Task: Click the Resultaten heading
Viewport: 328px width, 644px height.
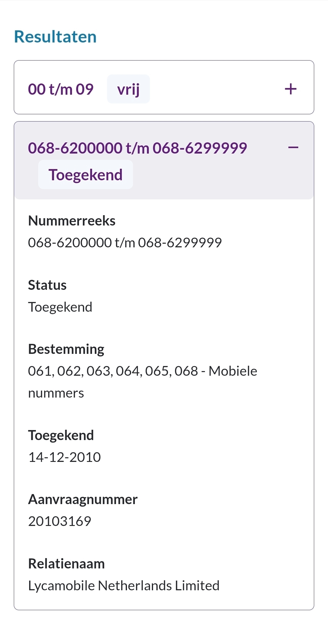Action: [x=55, y=37]
